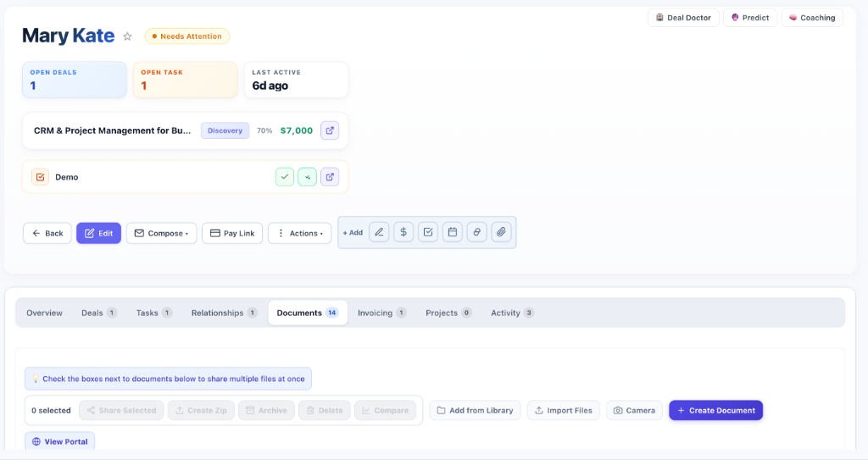Image resolution: width=868 pixels, height=460 pixels.
Task: Click the green reschedule icon on Demo task
Action: pos(307,177)
